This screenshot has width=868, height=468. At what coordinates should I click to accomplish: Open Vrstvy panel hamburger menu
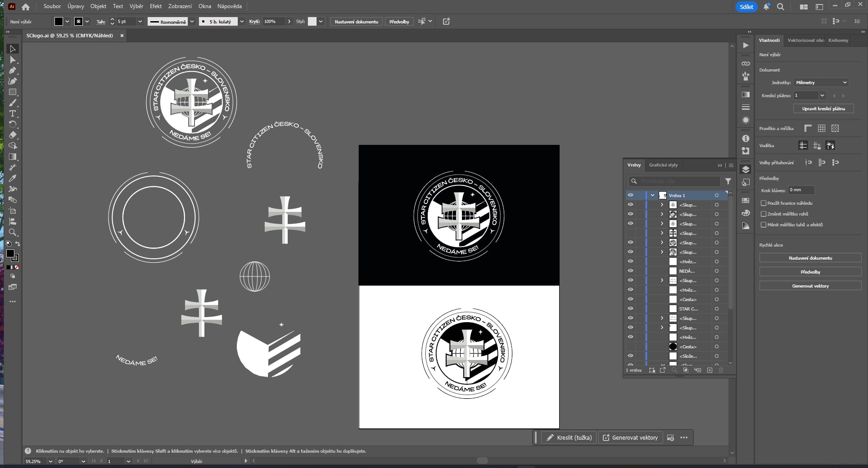coord(731,165)
